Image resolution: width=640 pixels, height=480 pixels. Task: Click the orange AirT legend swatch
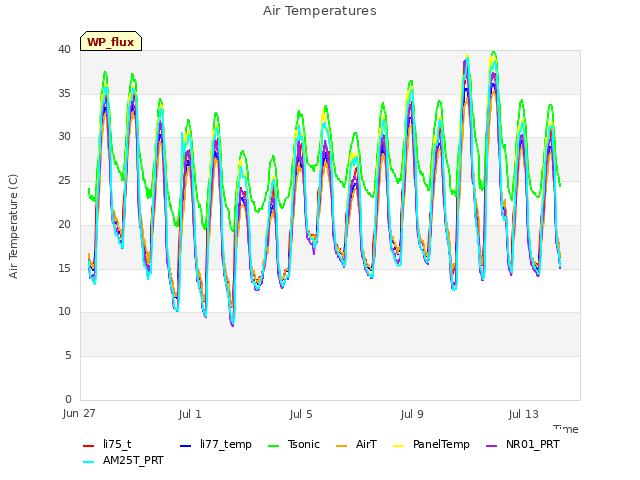tap(341, 446)
